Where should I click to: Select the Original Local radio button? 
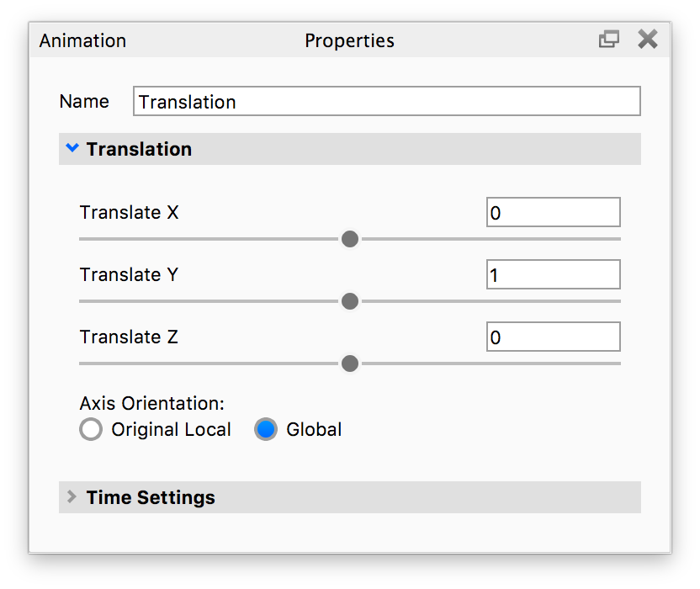click(91, 429)
